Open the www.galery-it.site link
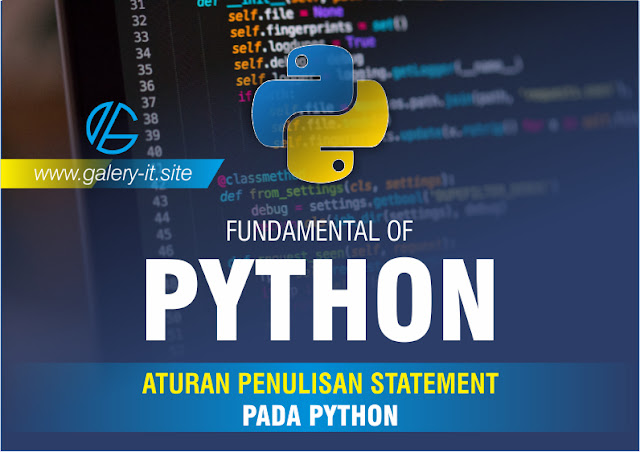 pyautogui.click(x=113, y=174)
